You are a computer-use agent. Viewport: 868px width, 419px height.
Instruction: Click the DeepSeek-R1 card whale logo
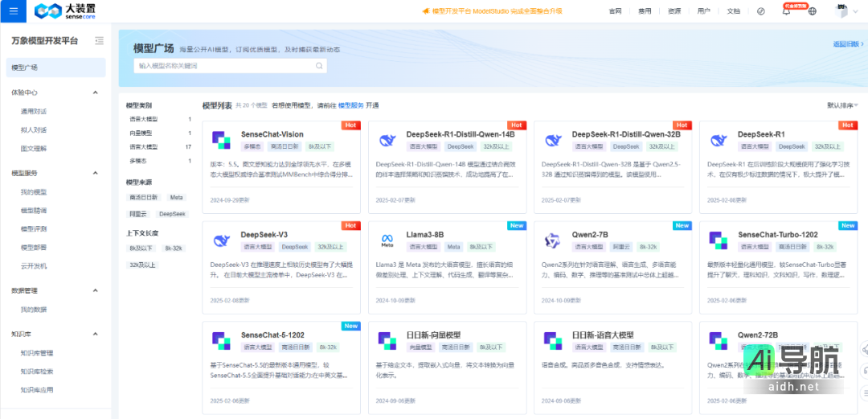[x=719, y=140]
